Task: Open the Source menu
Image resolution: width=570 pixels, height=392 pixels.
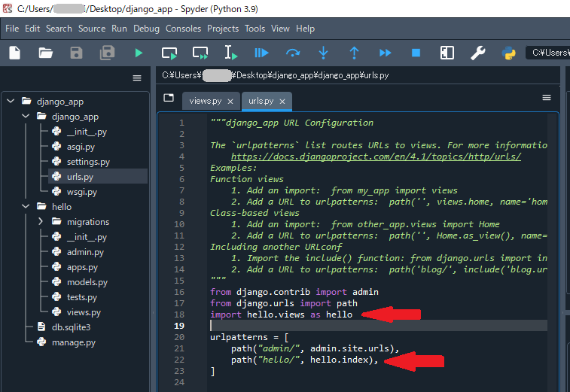Action: point(92,29)
